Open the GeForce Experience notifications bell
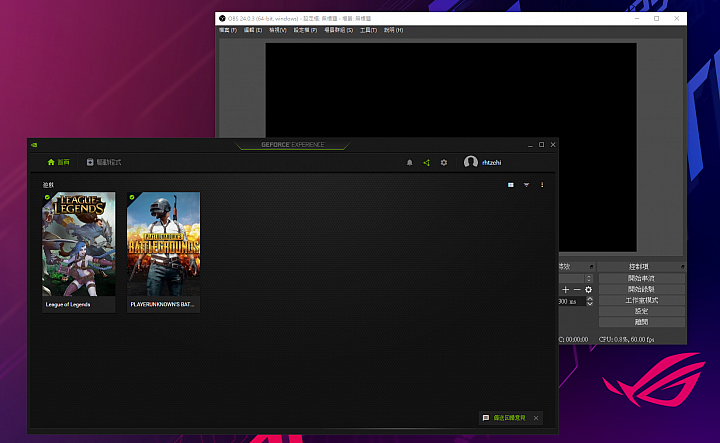Image resolution: width=720 pixels, height=443 pixels. tap(410, 163)
